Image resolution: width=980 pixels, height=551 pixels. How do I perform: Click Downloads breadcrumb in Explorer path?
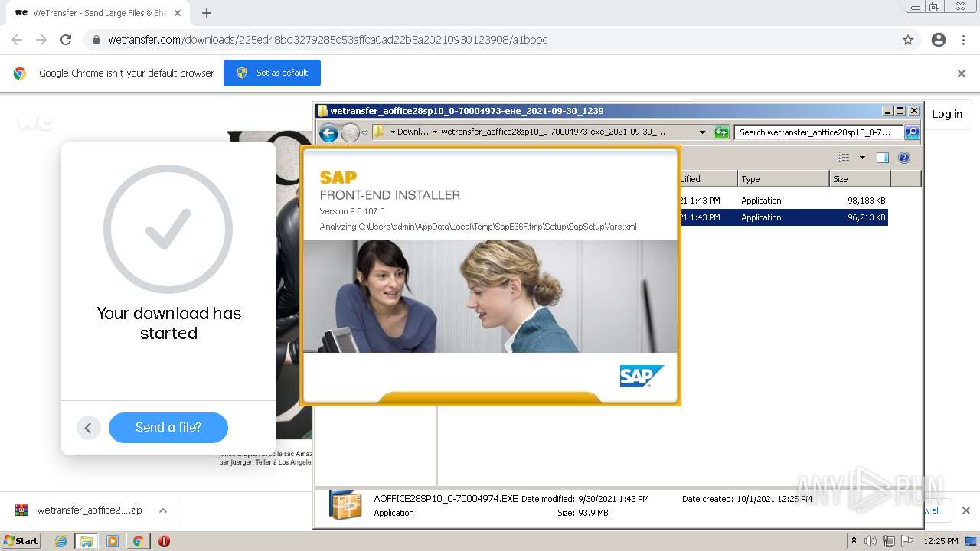pos(413,132)
